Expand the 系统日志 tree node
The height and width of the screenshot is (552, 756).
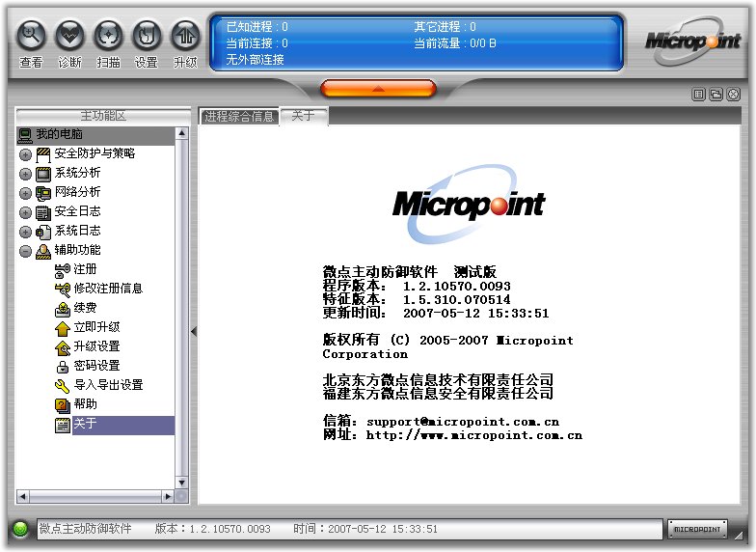25,232
